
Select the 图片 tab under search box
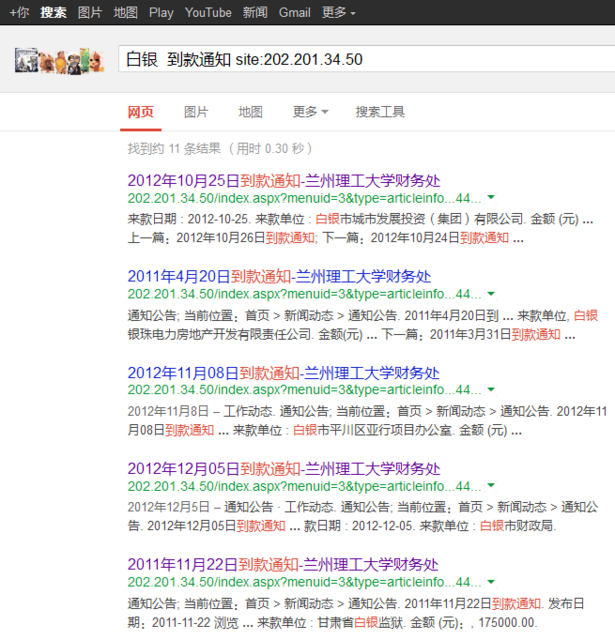coord(196,112)
